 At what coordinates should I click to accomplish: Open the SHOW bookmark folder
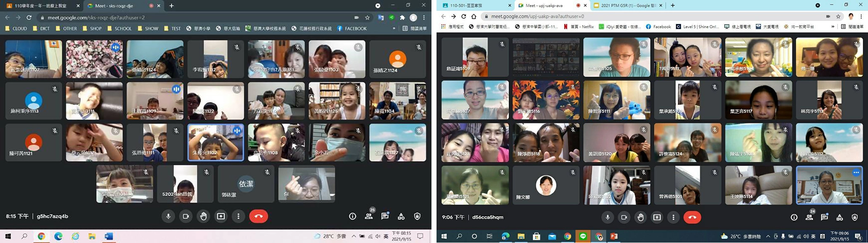[x=147, y=29]
